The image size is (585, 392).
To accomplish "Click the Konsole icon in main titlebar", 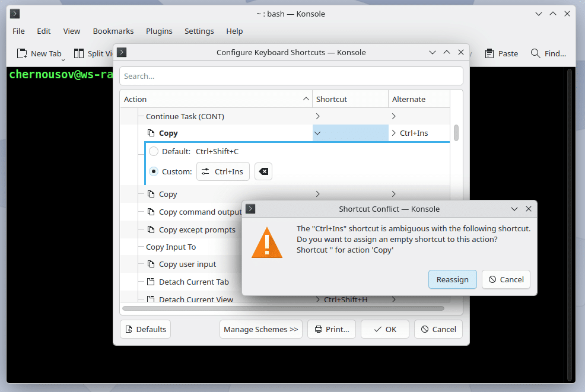I will point(15,14).
